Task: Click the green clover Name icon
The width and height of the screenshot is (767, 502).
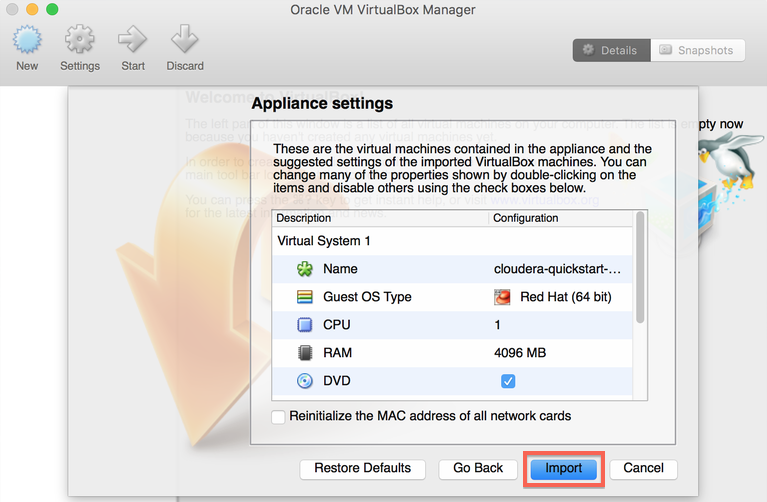Action: point(305,269)
